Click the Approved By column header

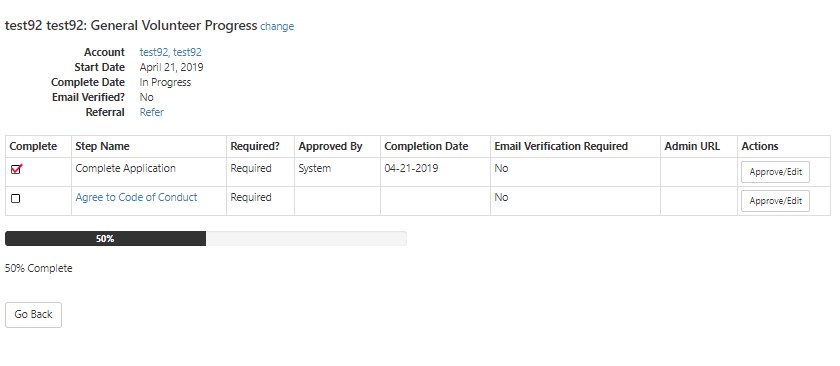click(330, 146)
